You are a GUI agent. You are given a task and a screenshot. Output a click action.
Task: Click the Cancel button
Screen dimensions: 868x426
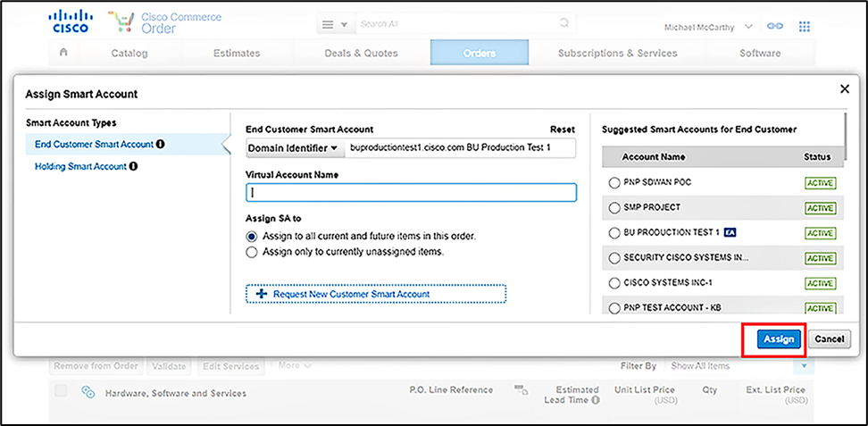point(830,339)
